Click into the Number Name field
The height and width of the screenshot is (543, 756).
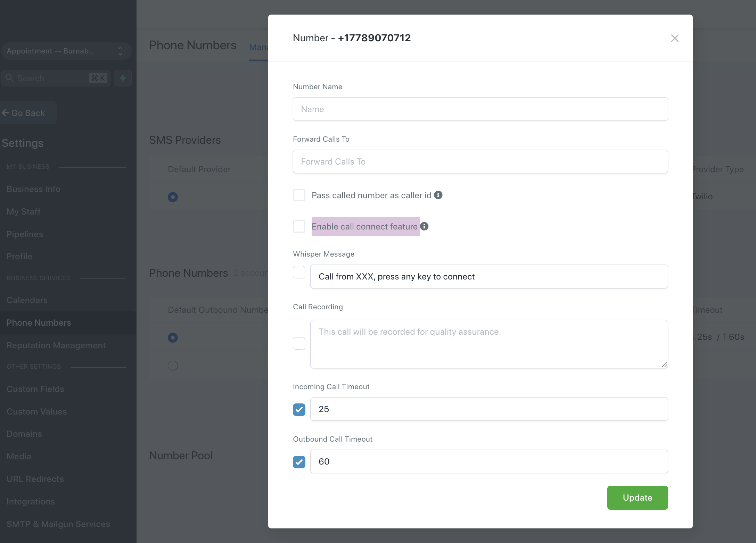[480, 109]
